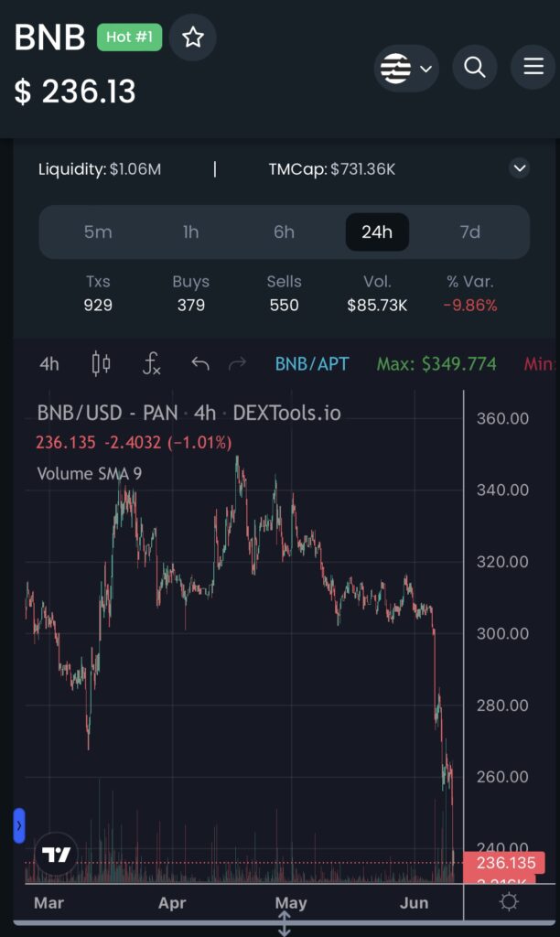This screenshot has height=937, width=560.
Task: Open the hamburger menu
Action: click(x=533, y=67)
